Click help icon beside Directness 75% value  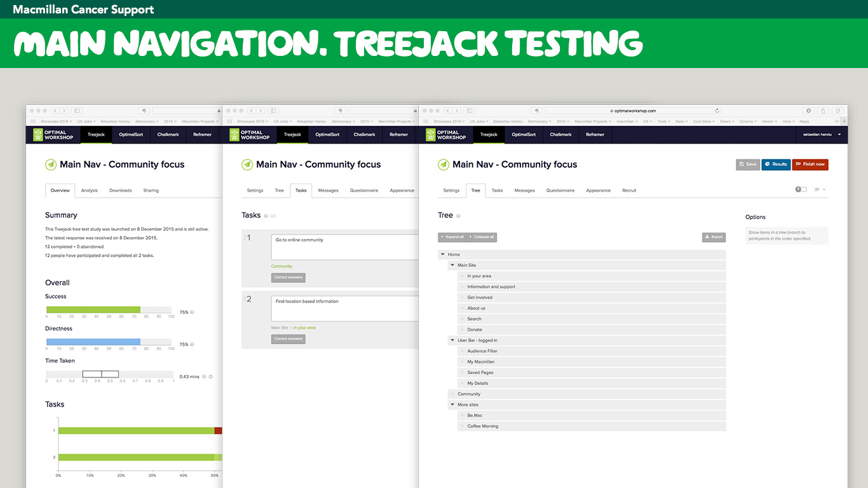pyautogui.click(x=193, y=344)
